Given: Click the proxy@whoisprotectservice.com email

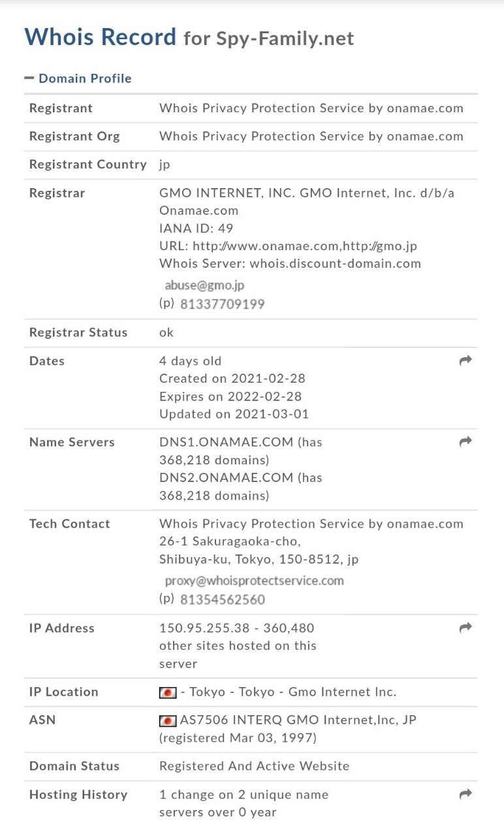Looking at the screenshot, I should (x=254, y=581).
